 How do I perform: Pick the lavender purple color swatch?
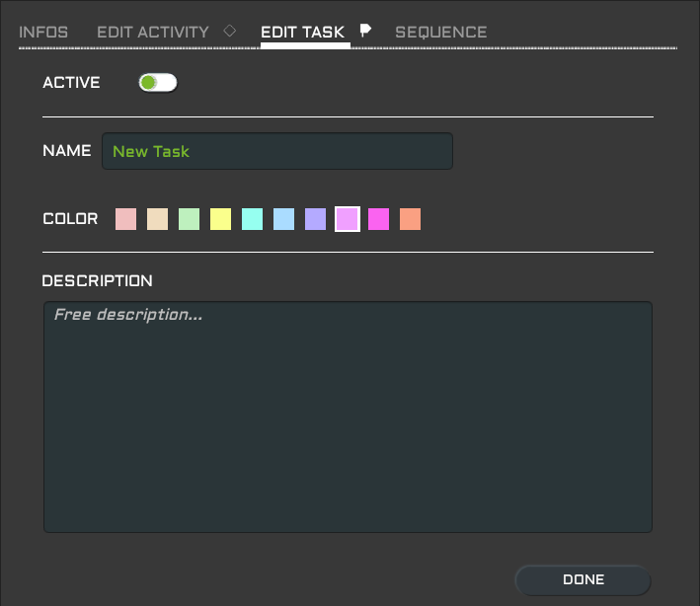[316, 219]
